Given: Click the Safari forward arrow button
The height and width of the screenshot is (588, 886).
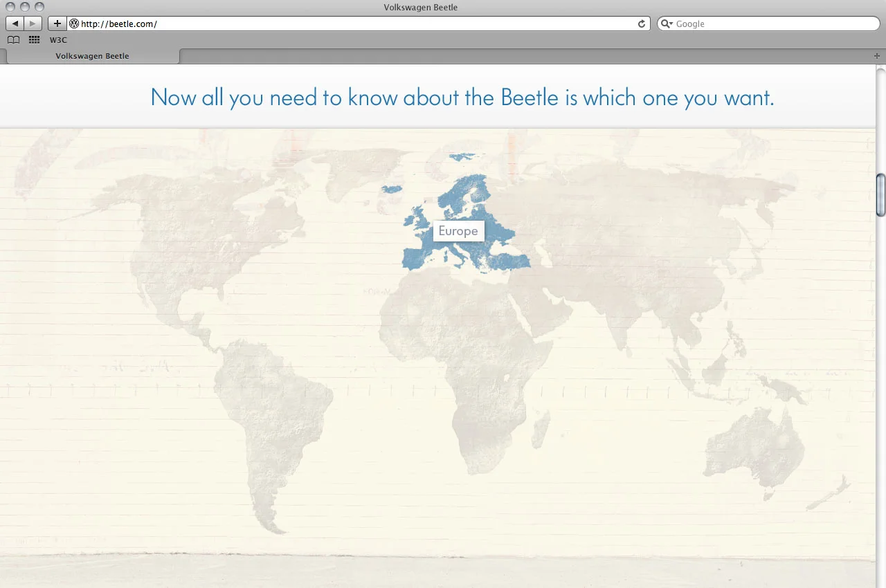Looking at the screenshot, I should click(x=33, y=24).
